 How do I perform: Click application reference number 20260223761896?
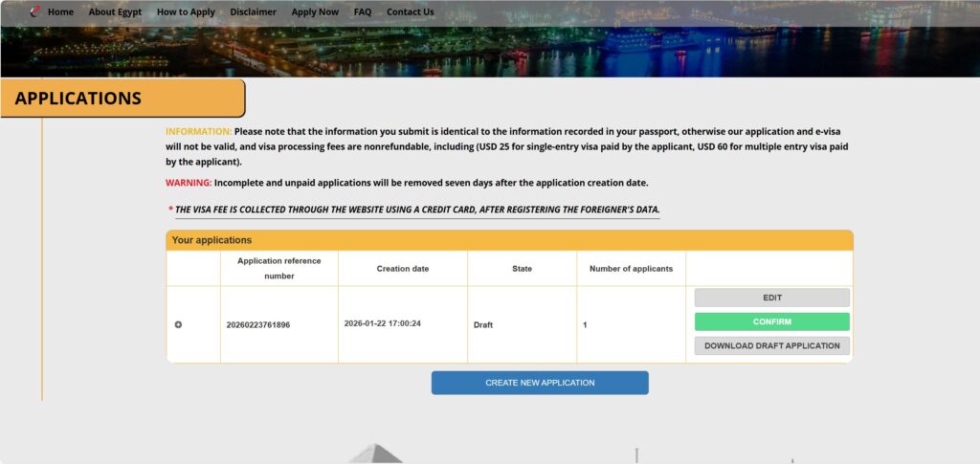(x=258, y=325)
